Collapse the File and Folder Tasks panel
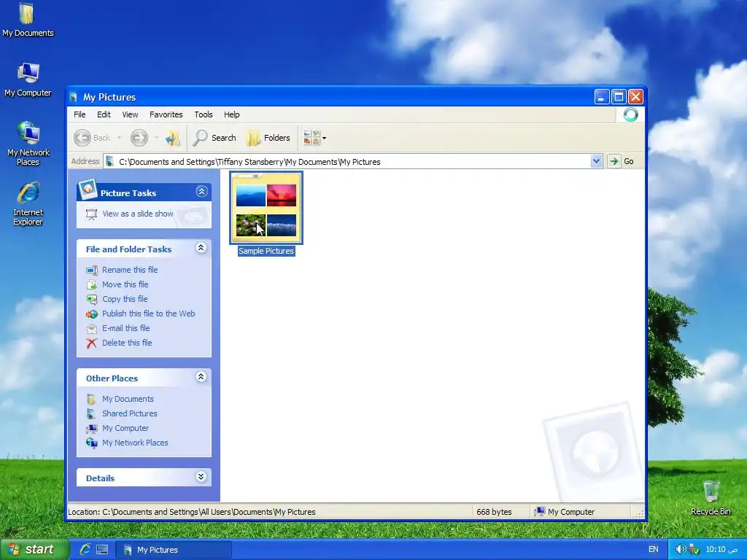 (201, 248)
